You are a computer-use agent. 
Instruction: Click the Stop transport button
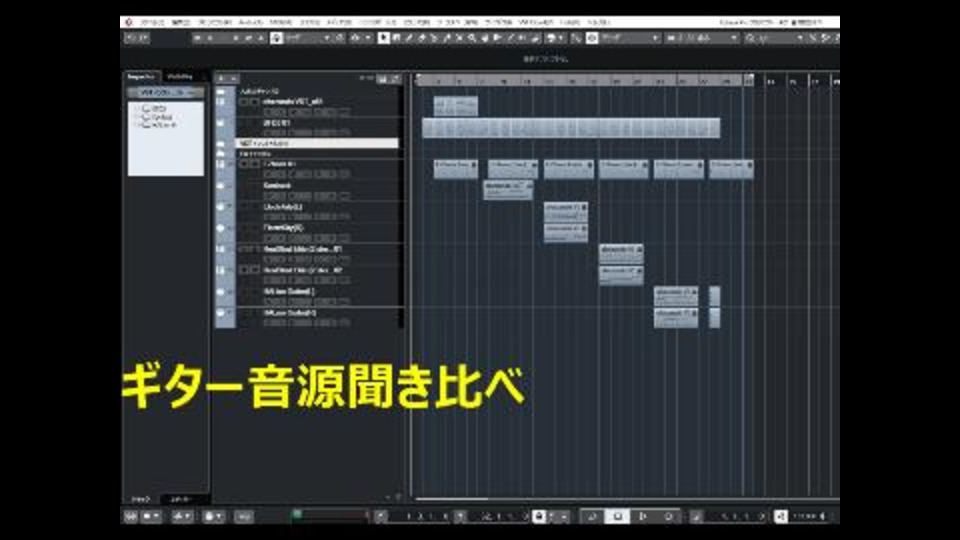coord(617,517)
